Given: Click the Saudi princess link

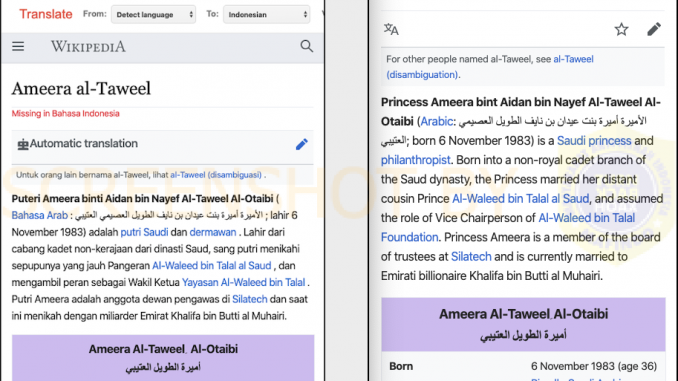Looking at the screenshot, I should pyautogui.click(x=594, y=141).
